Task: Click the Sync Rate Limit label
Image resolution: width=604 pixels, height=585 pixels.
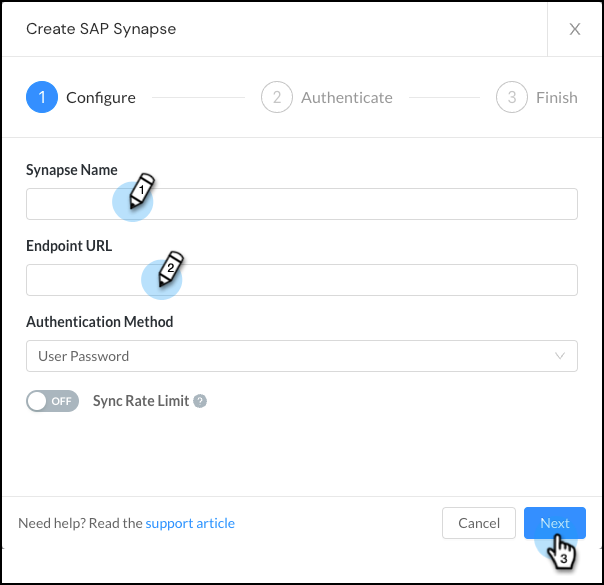Action: click(x=141, y=401)
